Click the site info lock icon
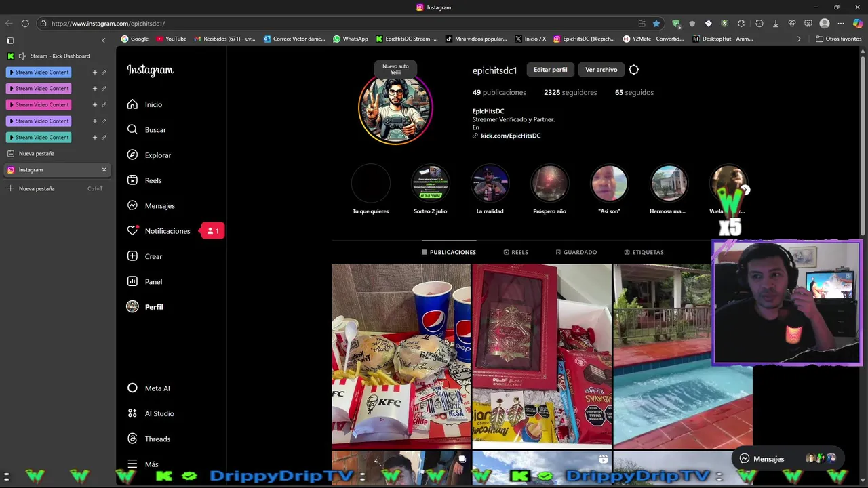 (43, 23)
